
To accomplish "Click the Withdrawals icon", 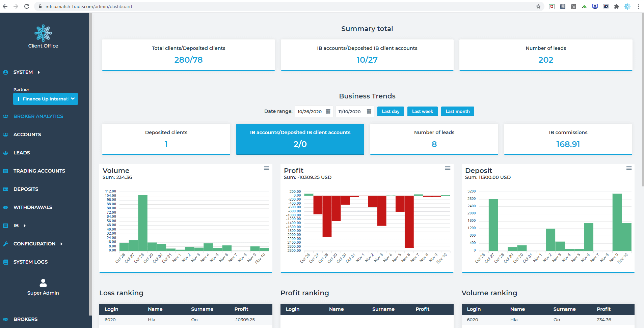I will 5,207.
